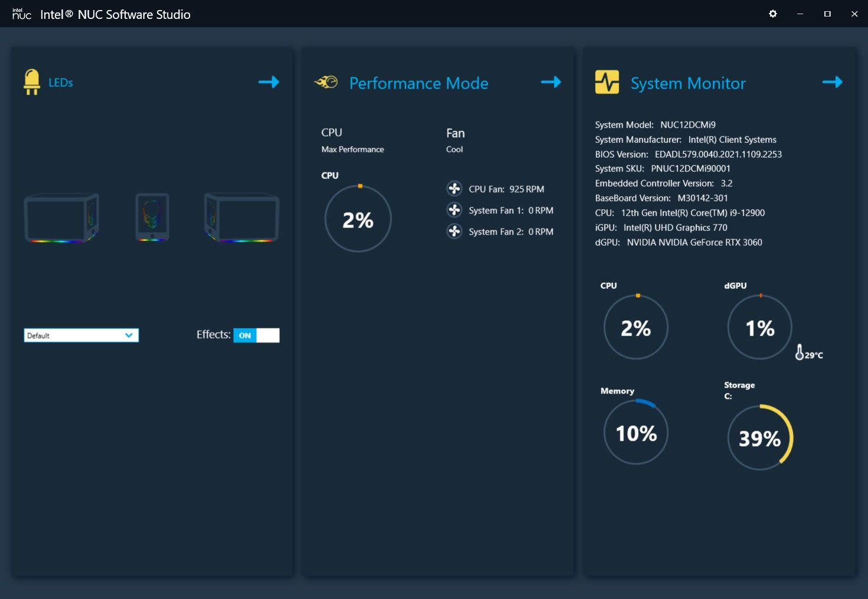Click the Memory 10% usage gauge
868x599 pixels.
(x=636, y=432)
